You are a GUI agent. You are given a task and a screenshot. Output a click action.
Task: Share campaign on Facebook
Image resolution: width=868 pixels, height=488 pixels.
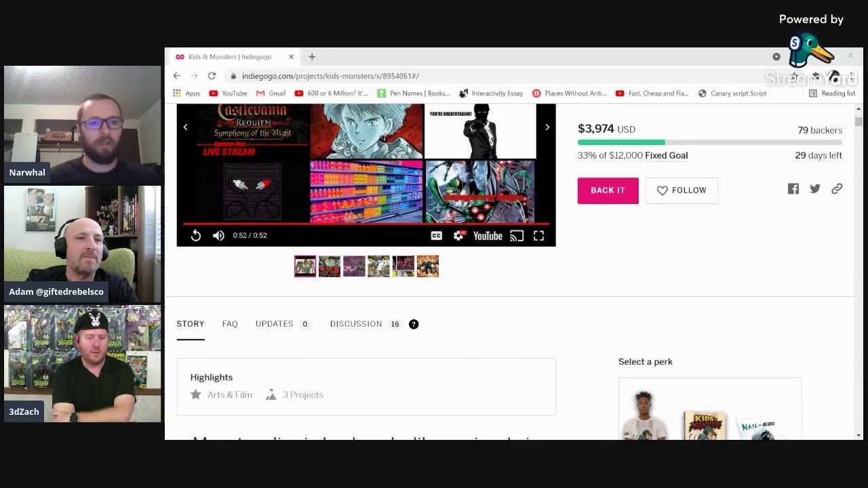click(x=793, y=189)
